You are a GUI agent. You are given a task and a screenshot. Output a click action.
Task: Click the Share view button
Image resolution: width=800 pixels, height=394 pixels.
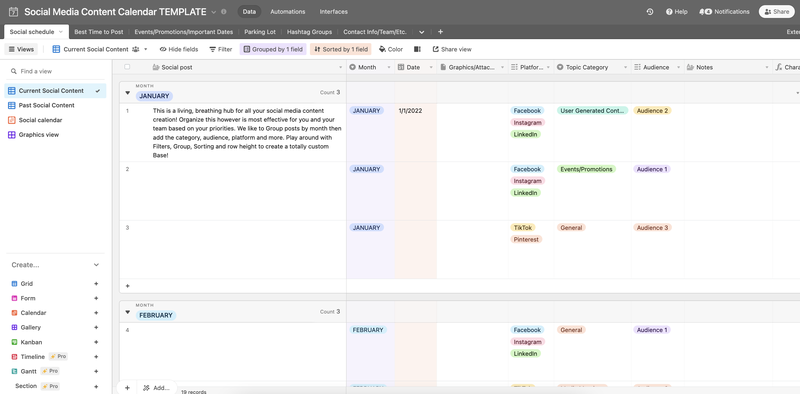[452, 50]
